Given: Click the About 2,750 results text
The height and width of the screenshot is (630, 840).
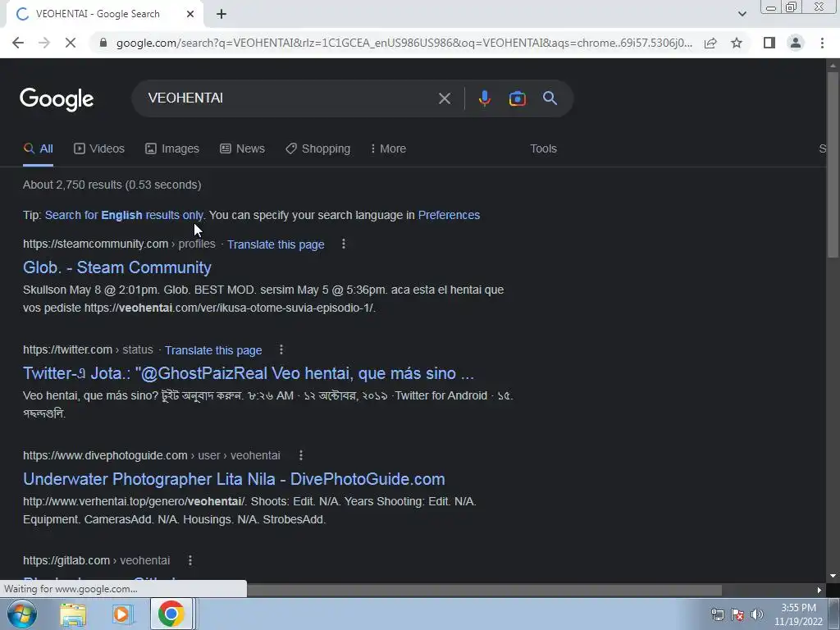Looking at the screenshot, I should click(x=112, y=185).
